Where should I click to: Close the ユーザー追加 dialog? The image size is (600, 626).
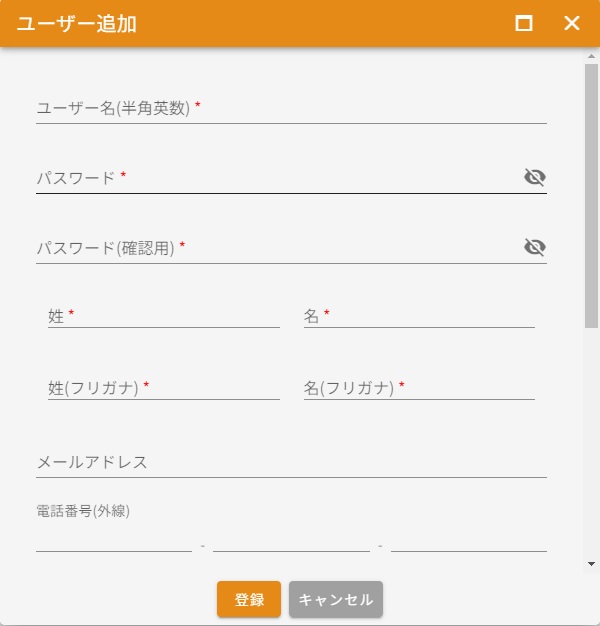tap(572, 23)
